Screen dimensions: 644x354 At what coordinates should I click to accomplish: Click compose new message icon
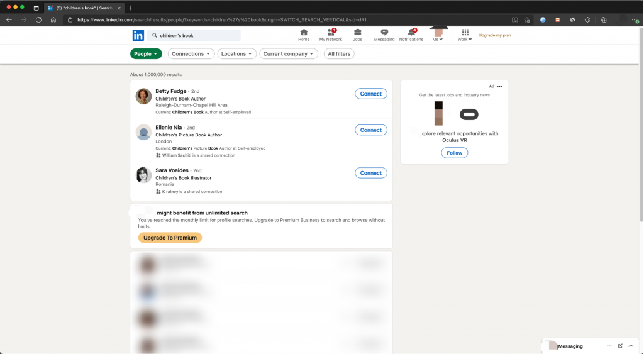[x=620, y=346]
